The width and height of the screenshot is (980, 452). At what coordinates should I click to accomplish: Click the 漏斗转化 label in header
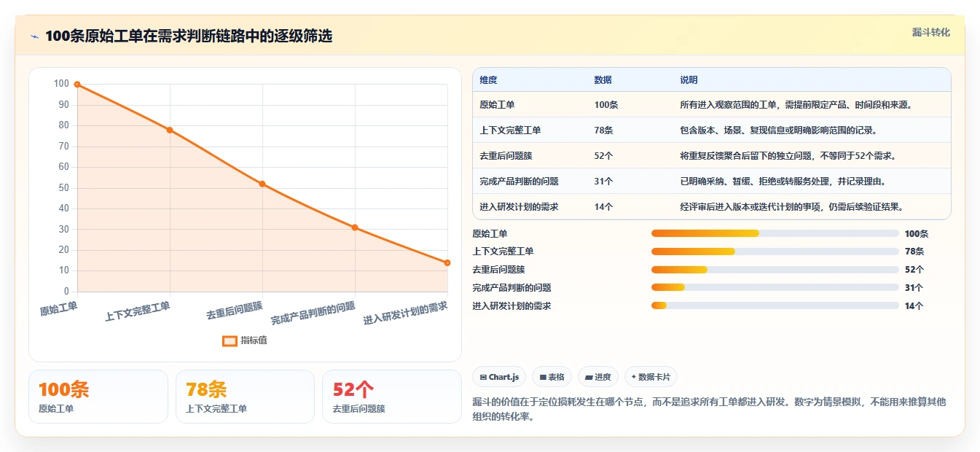(931, 32)
